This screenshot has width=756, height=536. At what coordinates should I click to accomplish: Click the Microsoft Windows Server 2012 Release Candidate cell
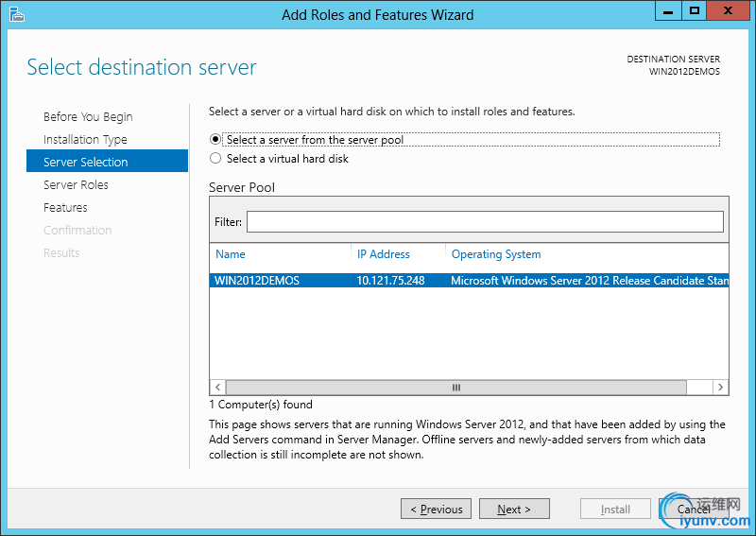coord(589,281)
